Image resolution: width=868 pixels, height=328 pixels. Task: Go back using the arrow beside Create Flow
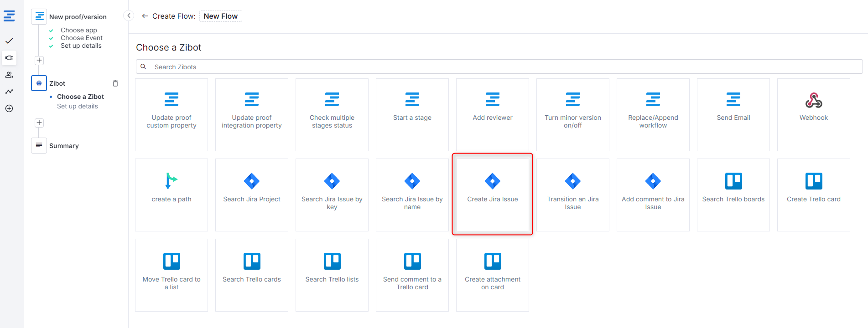pyautogui.click(x=145, y=16)
